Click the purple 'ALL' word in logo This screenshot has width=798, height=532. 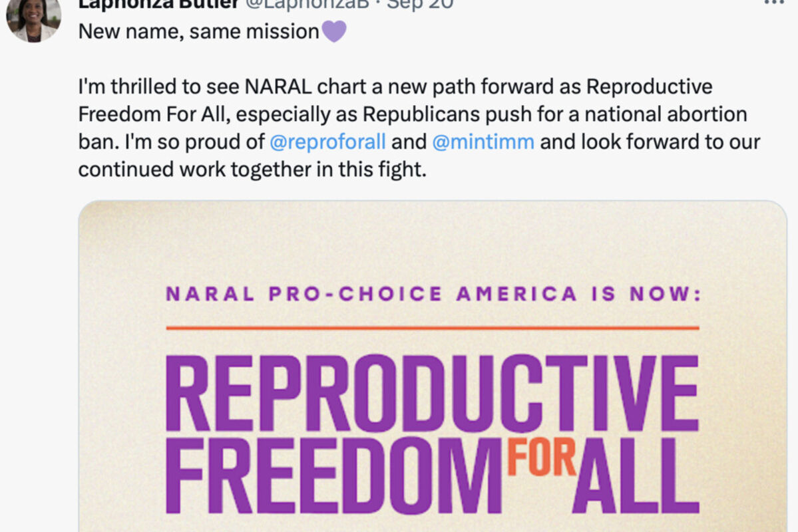click(x=636, y=475)
